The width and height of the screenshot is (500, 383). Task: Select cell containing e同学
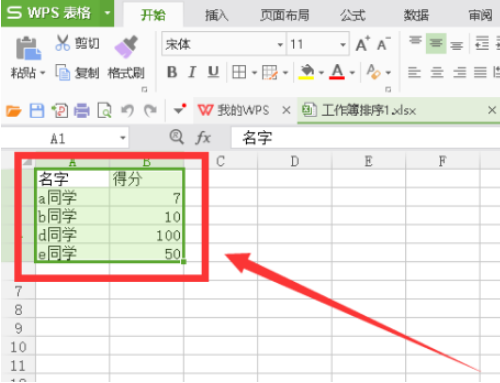click(72, 254)
